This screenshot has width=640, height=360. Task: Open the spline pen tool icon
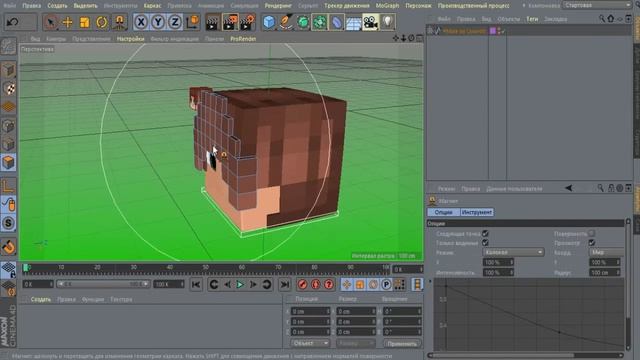(x=286, y=22)
